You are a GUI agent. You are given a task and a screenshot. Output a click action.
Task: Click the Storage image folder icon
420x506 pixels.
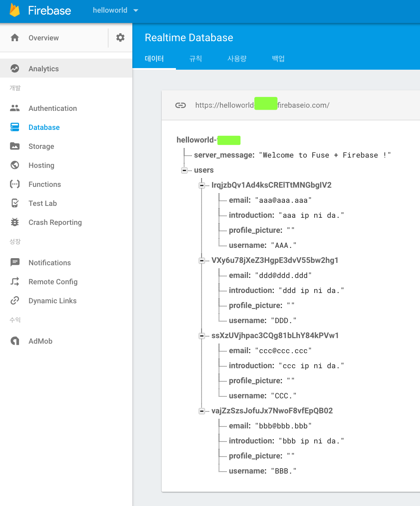pos(15,146)
